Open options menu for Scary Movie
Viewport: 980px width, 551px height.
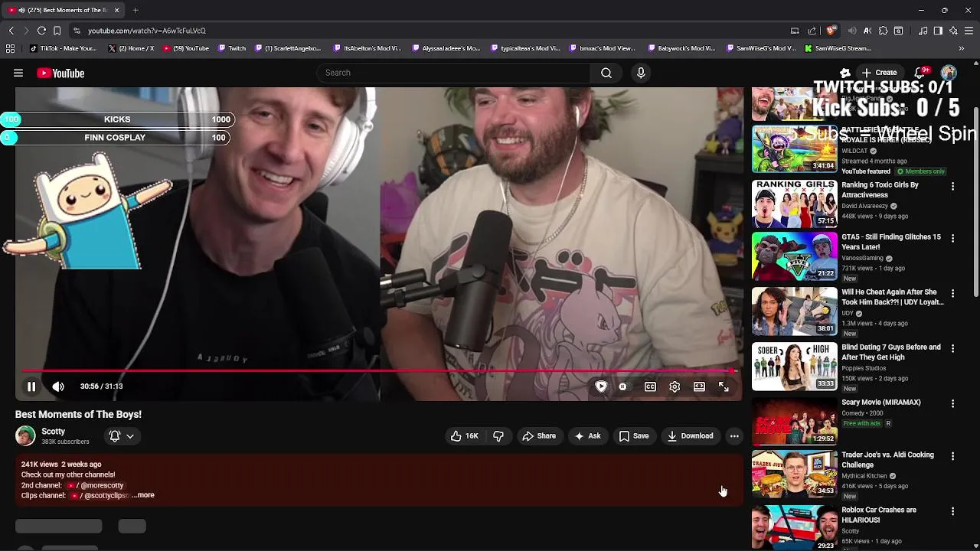pos(952,403)
